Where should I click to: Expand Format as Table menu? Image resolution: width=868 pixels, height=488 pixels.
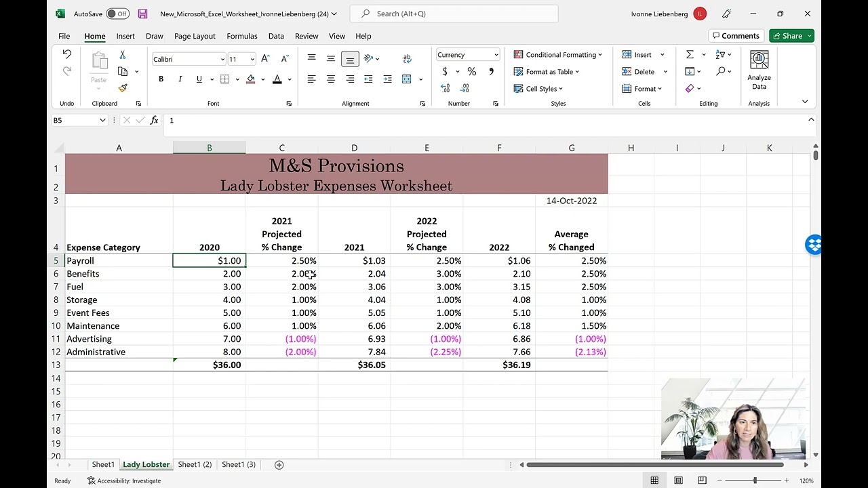tap(546, 72)
